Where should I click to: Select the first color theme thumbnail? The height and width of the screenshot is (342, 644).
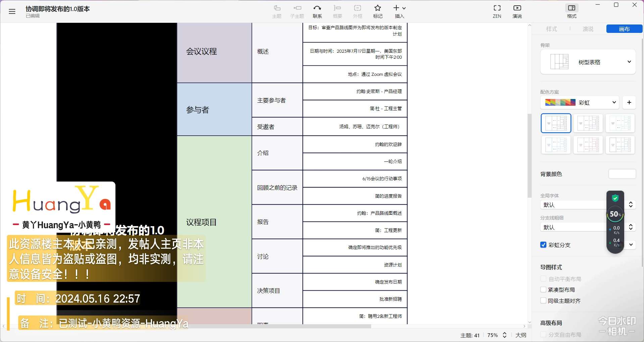[556, 123]
